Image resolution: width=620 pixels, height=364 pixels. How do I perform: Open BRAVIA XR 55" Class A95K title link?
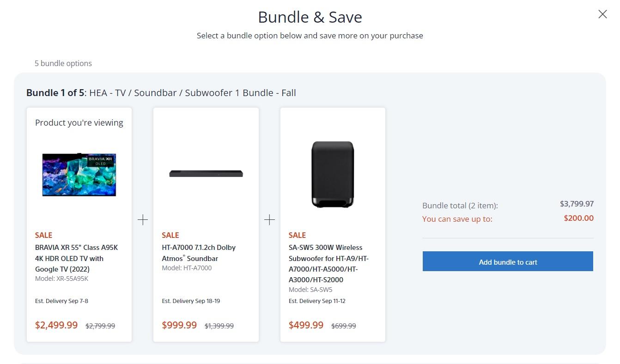point(76,258)
